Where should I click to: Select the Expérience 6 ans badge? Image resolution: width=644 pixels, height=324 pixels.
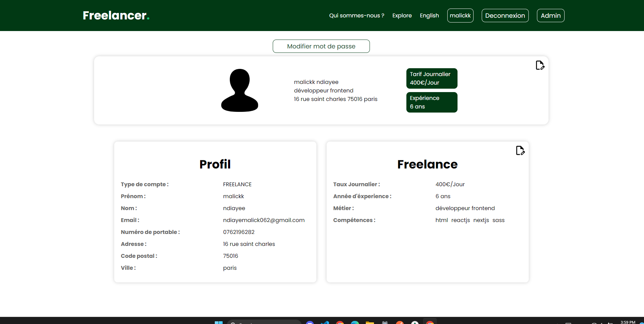click(432, 102)
